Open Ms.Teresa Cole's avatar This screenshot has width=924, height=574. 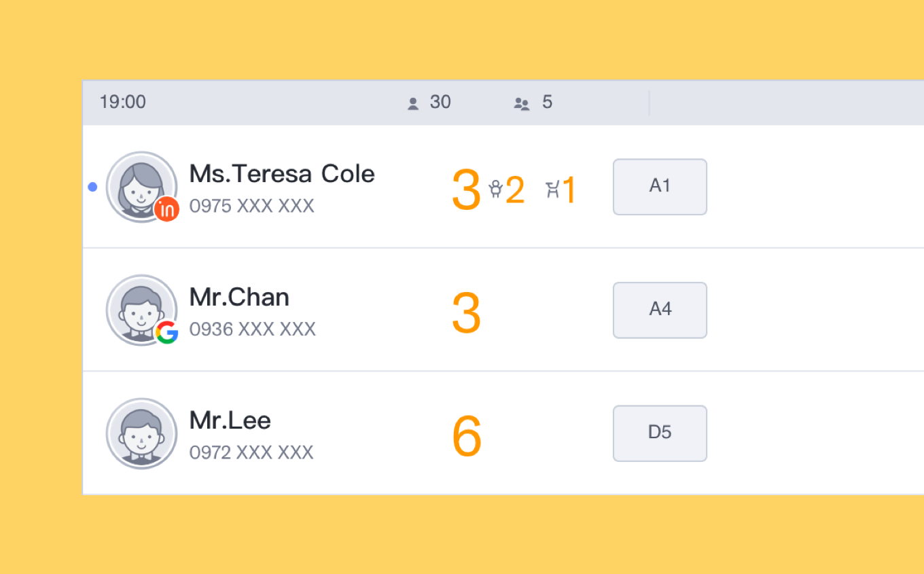click(140, 185)
